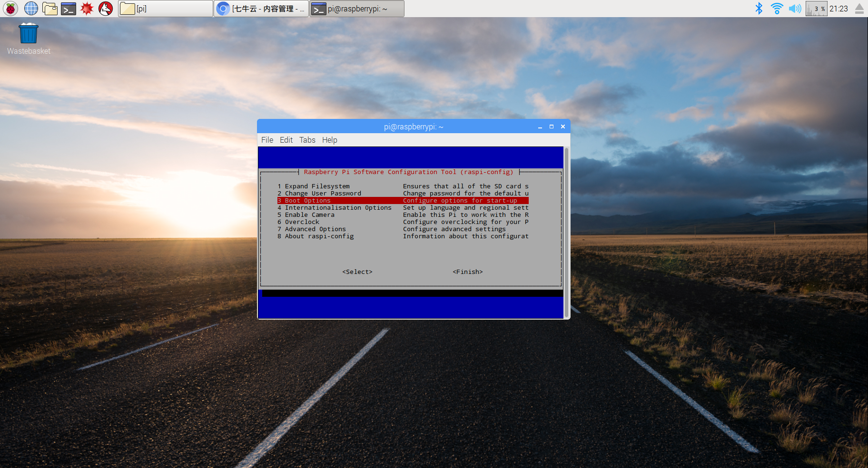868x468 pixels.
Task: Click the CPU usage monitor graph
Action: 816,9
